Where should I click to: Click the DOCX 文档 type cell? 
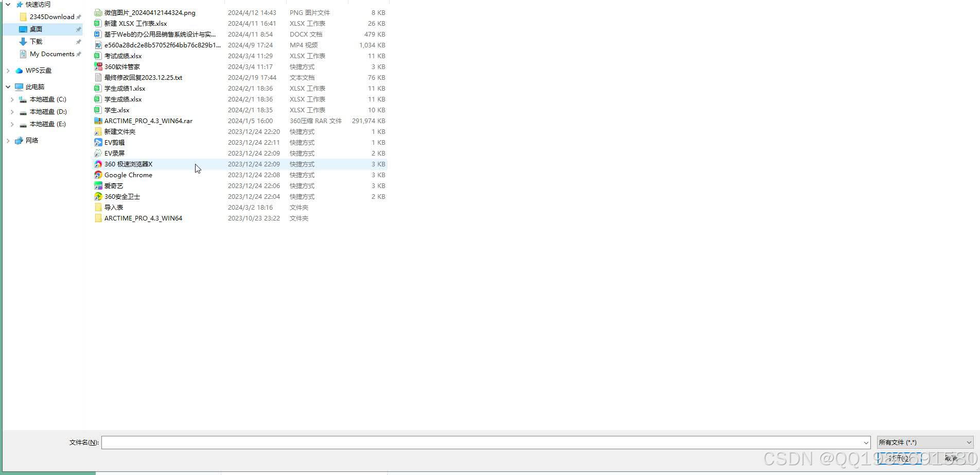point(306,34)
